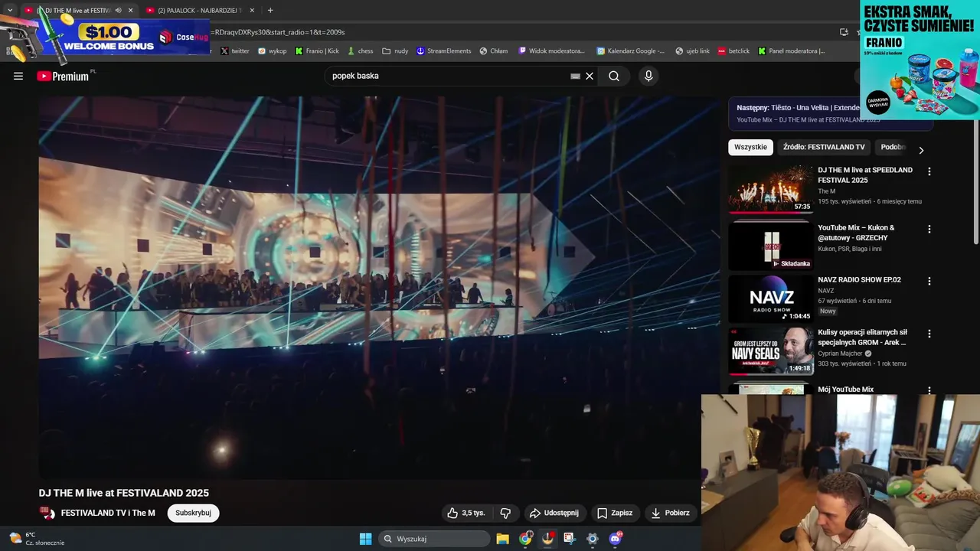
Task: Mute the DJ THE M tab audio icon
Action: 118,10
